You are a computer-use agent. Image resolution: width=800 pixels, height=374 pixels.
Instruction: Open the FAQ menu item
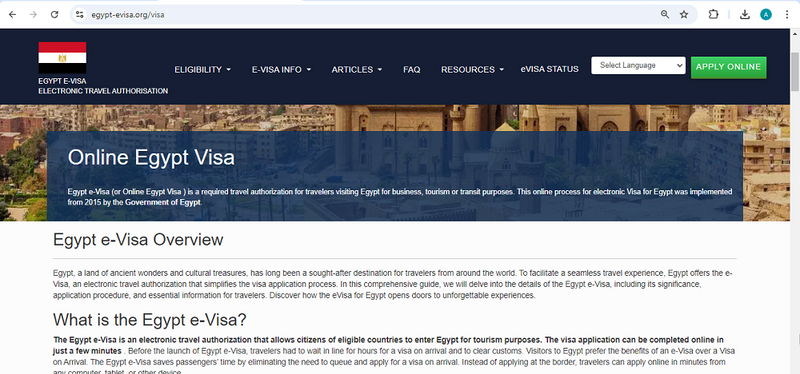click(x=412, y=69)
